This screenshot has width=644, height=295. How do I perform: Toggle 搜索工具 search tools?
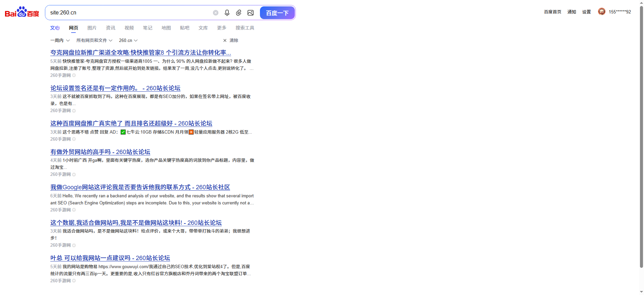pyautogui.click(x=245, y=28)
